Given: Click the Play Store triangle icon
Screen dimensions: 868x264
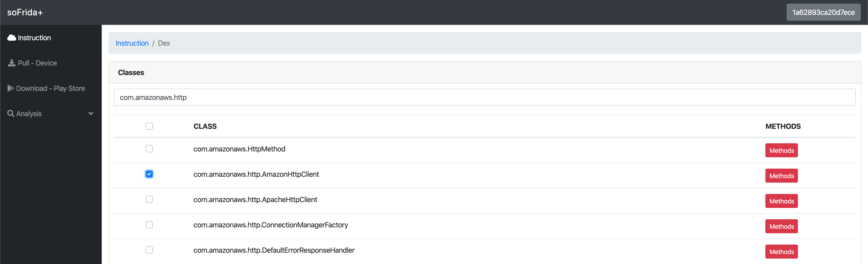Looking at the screenshot, I should point(10,88).
